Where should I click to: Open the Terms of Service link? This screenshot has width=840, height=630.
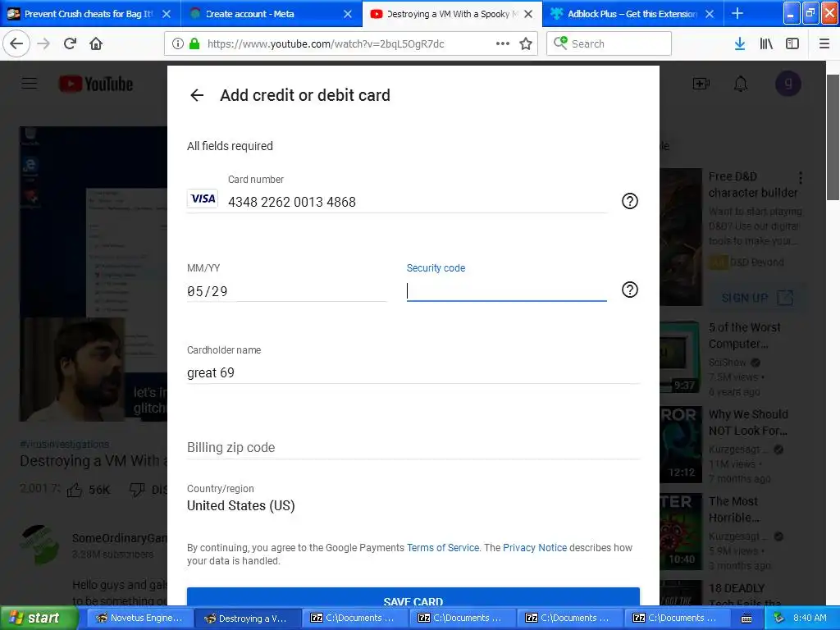[x=442, y=547]
